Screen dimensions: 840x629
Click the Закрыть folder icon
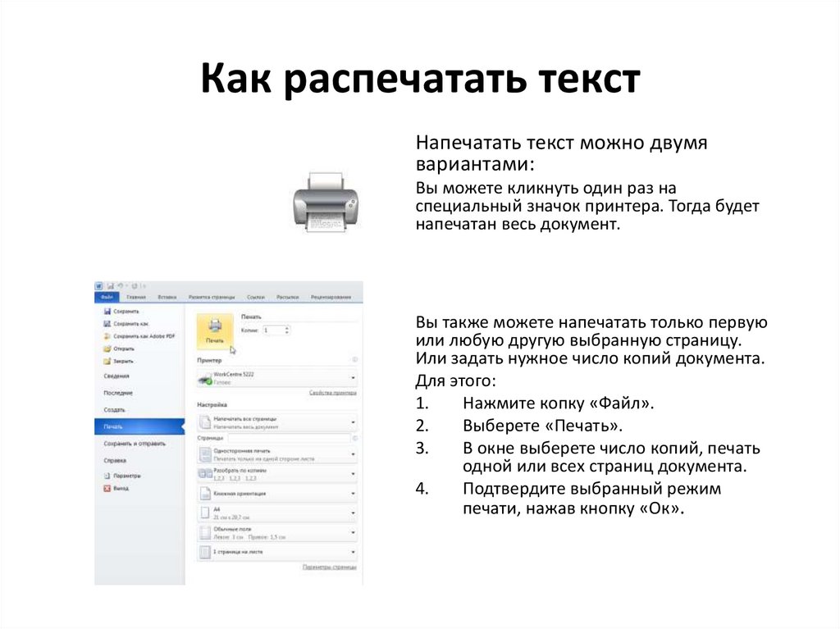[x=107, y=361]
